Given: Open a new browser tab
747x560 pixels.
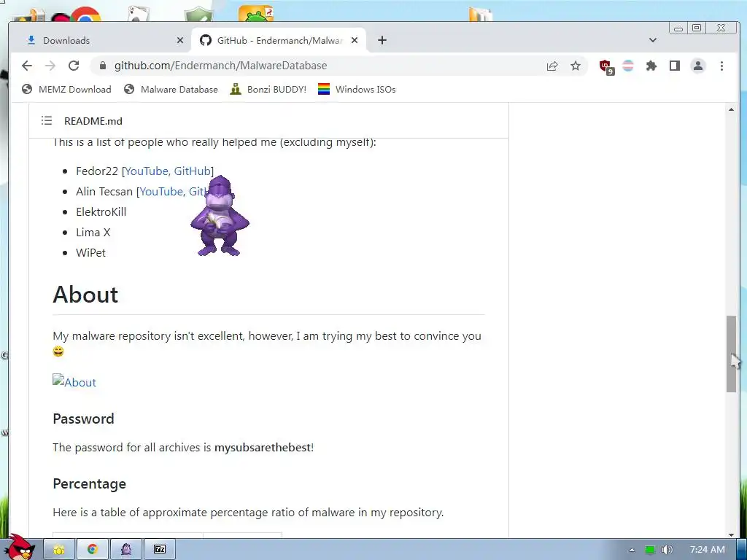Looking at the screenshot, I should 382,41.
